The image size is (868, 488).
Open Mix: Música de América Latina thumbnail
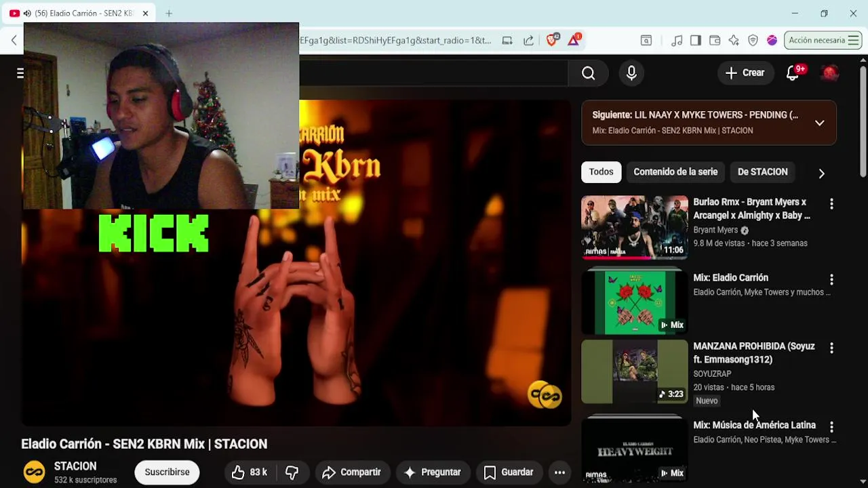coord(635,449)
